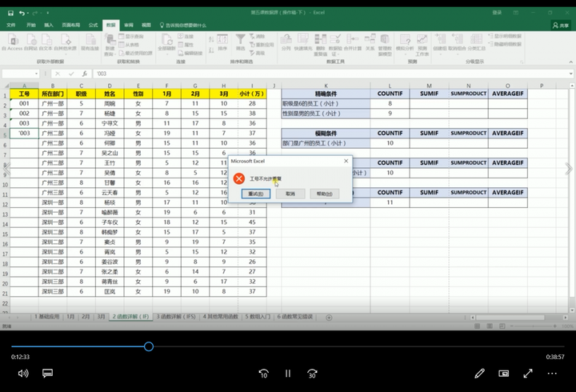The width and height of the screenshot is (576, 392).
Task: Undo the last action in Excel
Action: click(22, 13)
